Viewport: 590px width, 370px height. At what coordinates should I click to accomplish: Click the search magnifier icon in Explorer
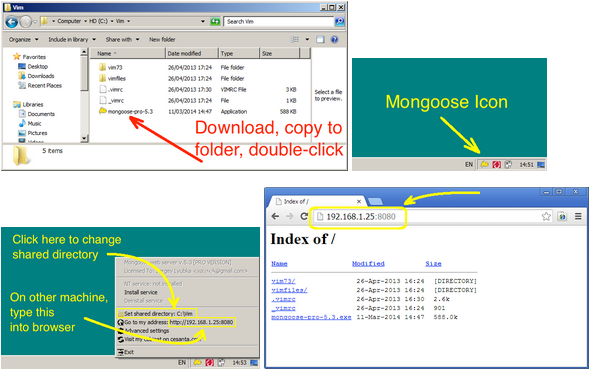click(339, 21)
